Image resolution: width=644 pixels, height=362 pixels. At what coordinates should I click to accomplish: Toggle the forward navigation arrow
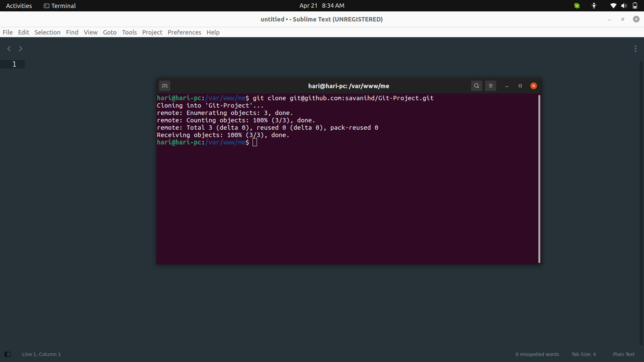coord(20,49)
